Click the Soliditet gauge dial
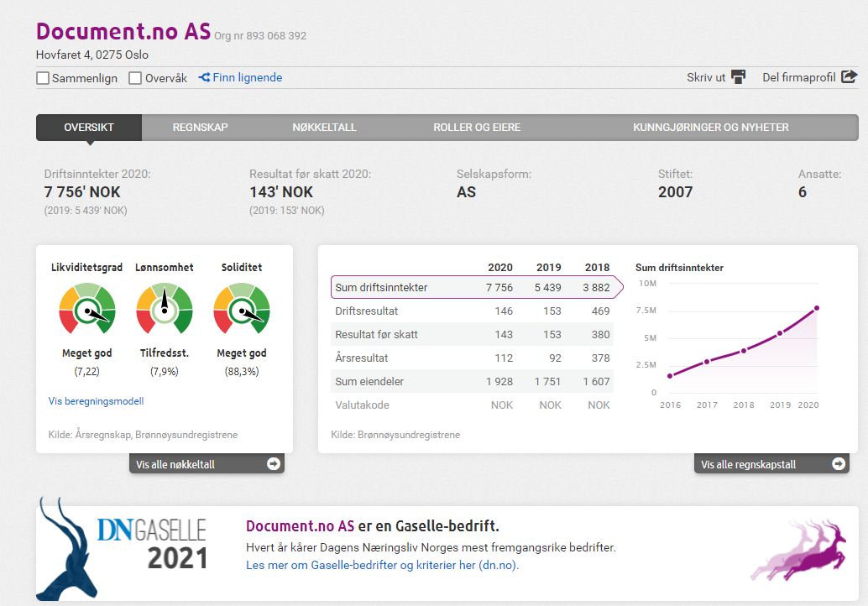868x606 pixels. pyautogui.click(x=242, y=311)
